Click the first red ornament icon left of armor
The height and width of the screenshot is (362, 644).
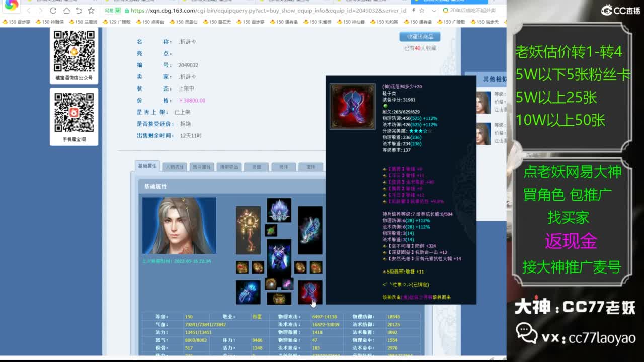click(243, 267)
